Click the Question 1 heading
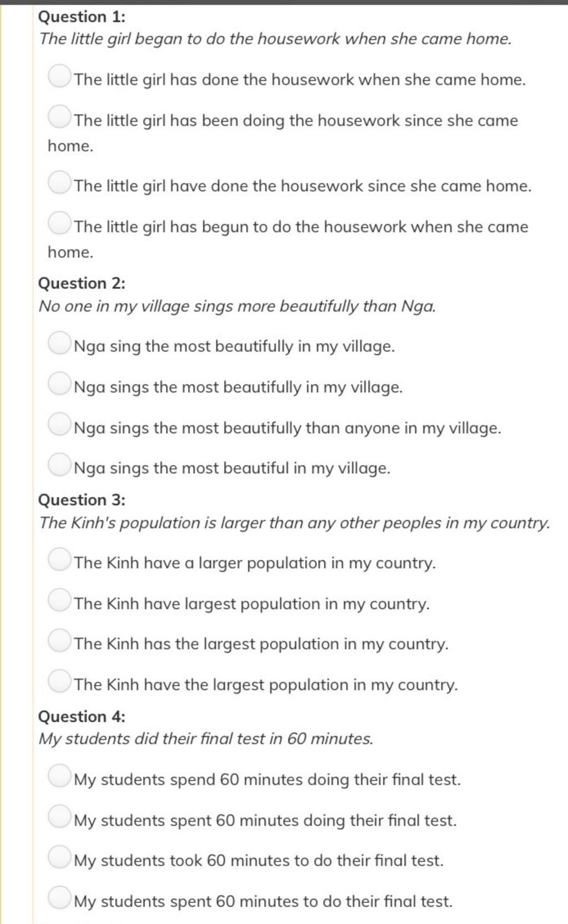This screenshot has width=568, height=924. [x=82, y=17]
